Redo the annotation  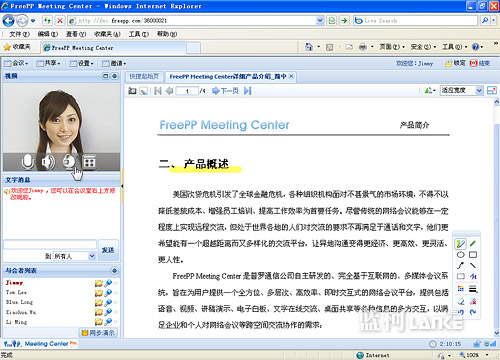(473, 312)
